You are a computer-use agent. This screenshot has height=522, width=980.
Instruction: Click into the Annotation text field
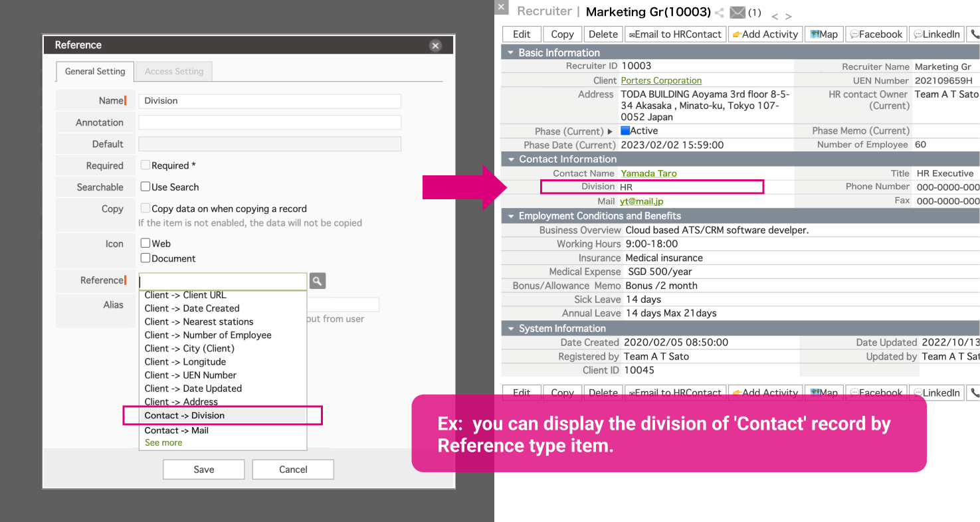269,123
